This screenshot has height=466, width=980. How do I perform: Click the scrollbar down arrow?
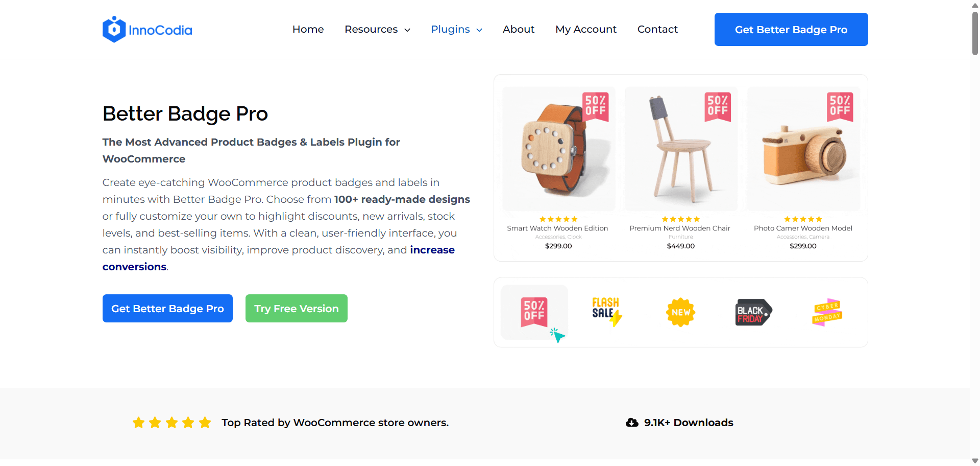point(975,461)
